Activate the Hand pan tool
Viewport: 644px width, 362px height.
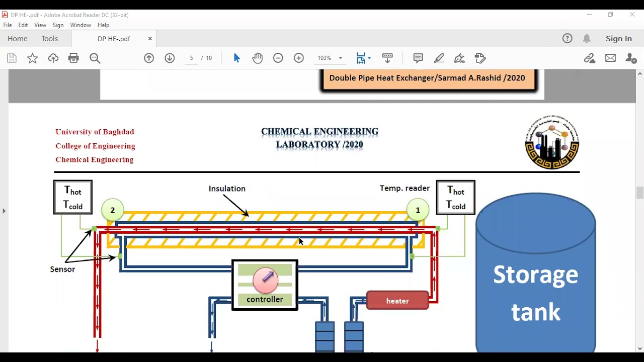[x=258, y=58]
